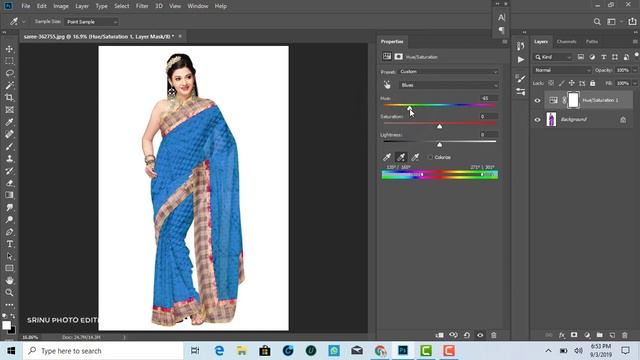The height and width of the screenshot is (360, 640).
Task: Open the Select menu
Action: pos(122,6)
